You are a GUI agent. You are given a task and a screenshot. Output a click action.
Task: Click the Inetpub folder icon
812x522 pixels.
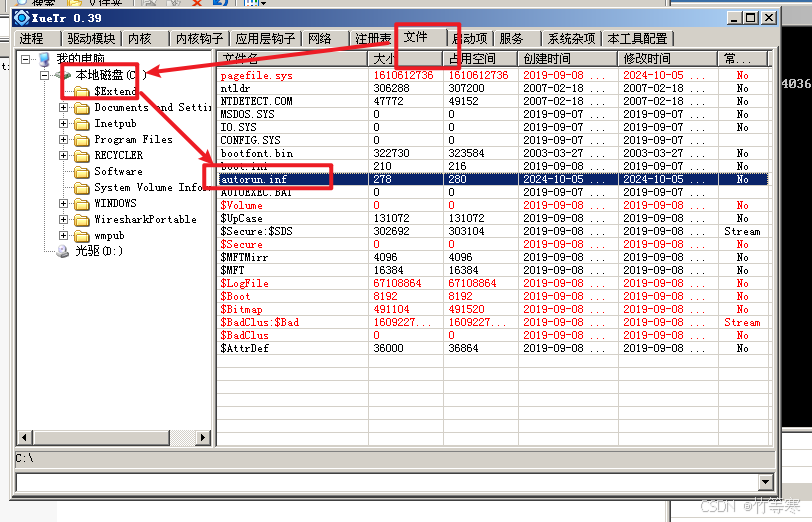point(82,124)
